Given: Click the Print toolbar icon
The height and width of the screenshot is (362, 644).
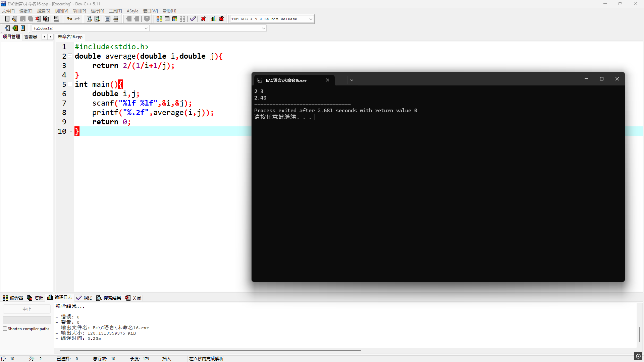Looking at the screenshot, I should (x=56, y=19).
